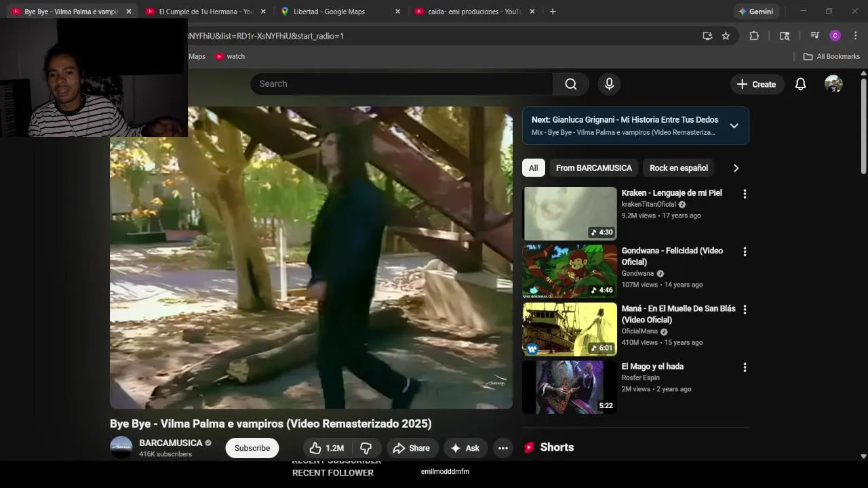Open options for El Mago y el hada
The image size is (868, 488).
tap(745, 367)
